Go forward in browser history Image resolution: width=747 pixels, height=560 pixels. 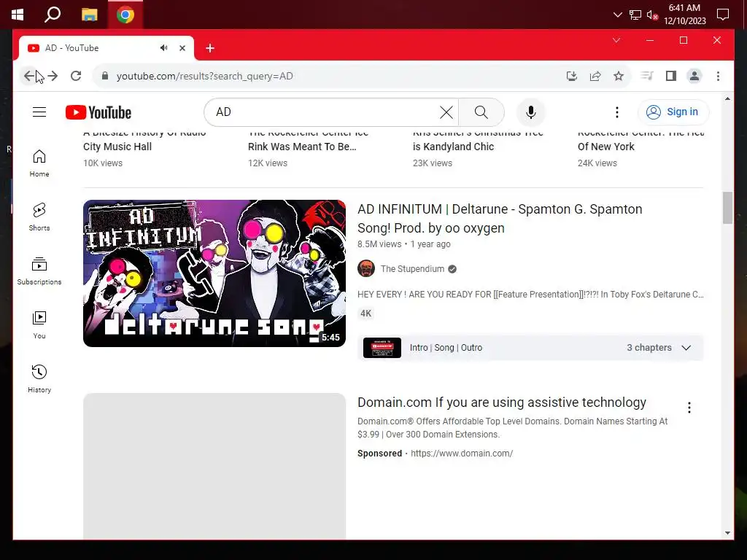(x=53, y=76)
